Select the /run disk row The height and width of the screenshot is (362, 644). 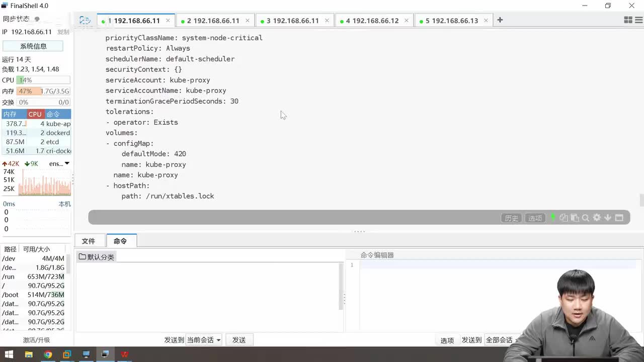click(x=33, y=277)
